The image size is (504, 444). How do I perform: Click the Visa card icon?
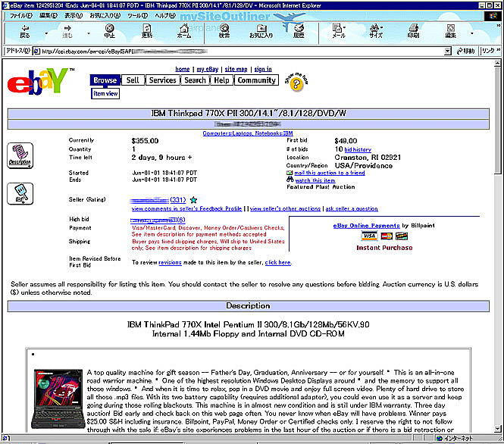[369, 236]
